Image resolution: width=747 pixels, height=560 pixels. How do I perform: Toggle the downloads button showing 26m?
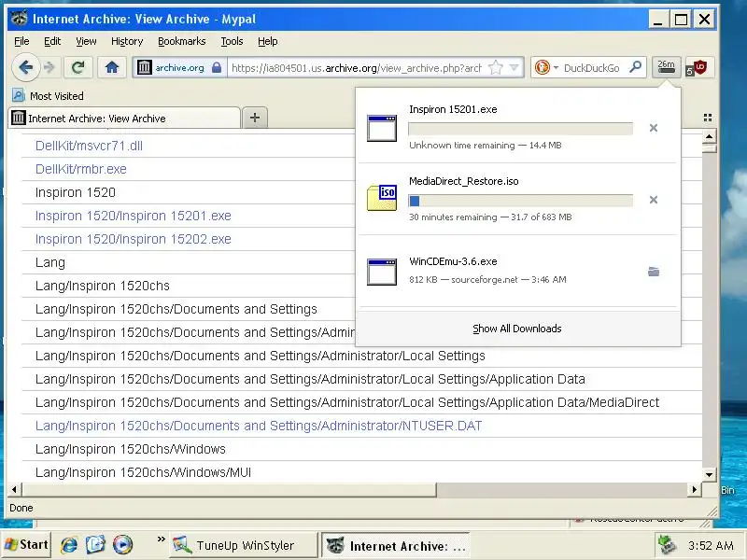pyautogui.click(x=666, y=67)
